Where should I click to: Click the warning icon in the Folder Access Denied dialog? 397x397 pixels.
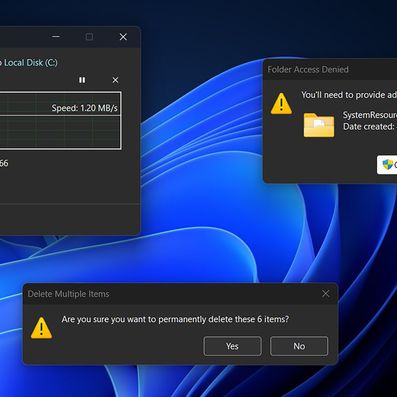click(281, 104)
